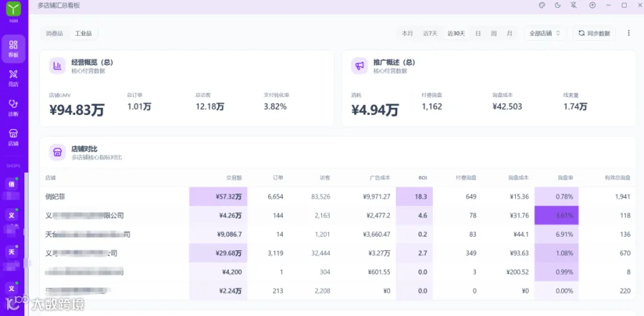Click the 俏妃菲 store row name
This screenshot has width=644, height=316.
point(55,197)
